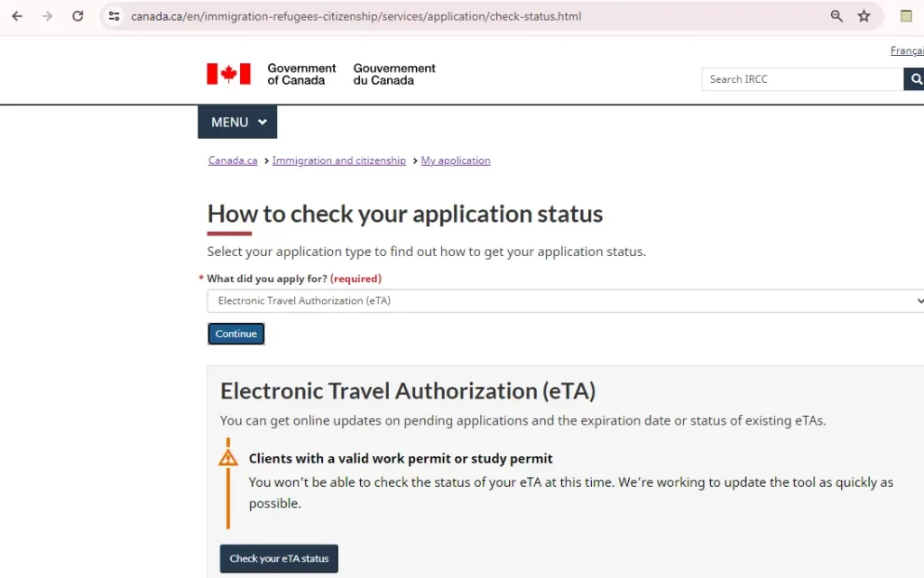Click the grayed-out forward navigation arrow
Image resolution: width=924 pixels, height=578 pixels.
[x=47, y=15]
